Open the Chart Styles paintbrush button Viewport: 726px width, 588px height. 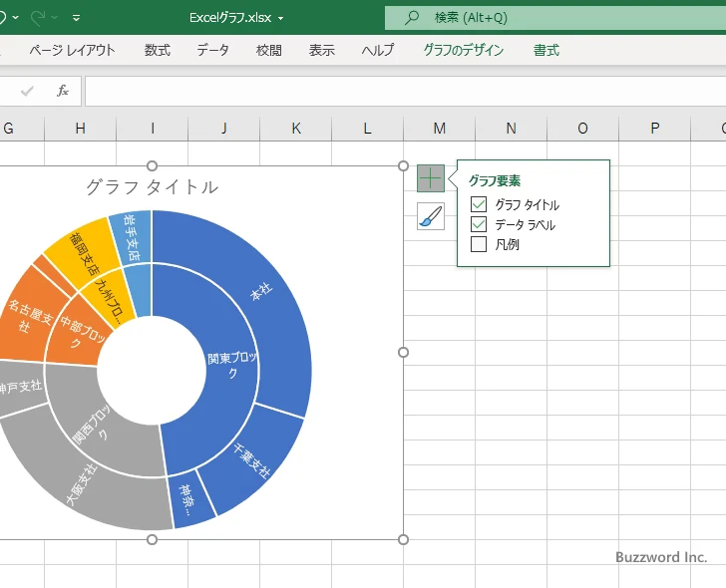coord(431,216)
